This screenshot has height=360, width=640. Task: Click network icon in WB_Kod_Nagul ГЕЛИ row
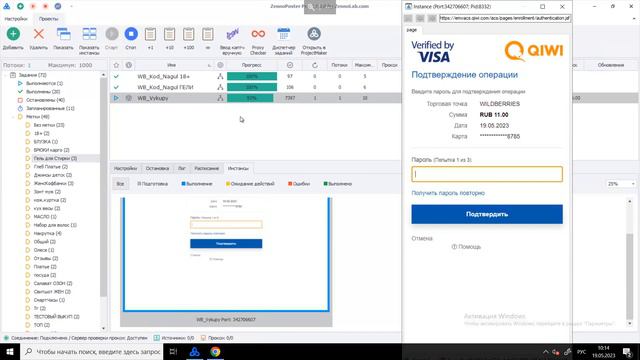220,87
